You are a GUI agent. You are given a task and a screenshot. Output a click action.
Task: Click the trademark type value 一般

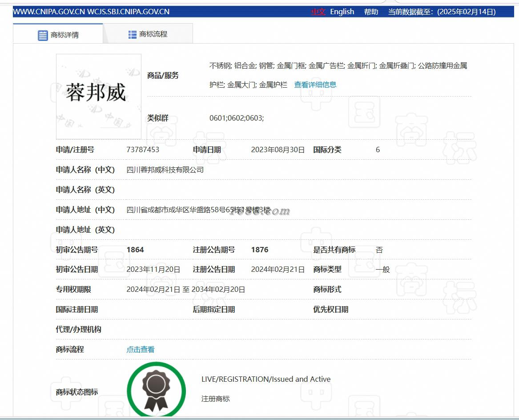tap(382, 270)
